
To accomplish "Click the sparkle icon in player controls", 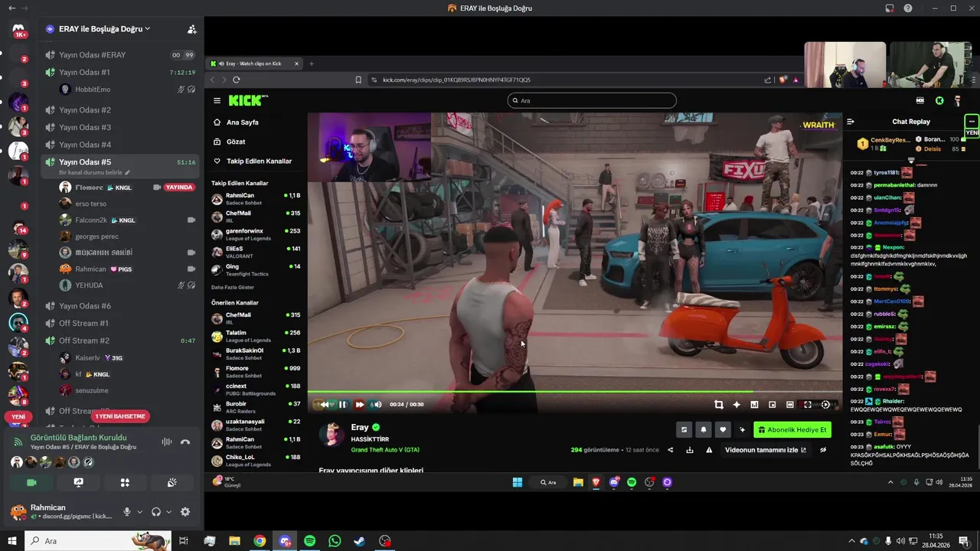I will (737, 404).
